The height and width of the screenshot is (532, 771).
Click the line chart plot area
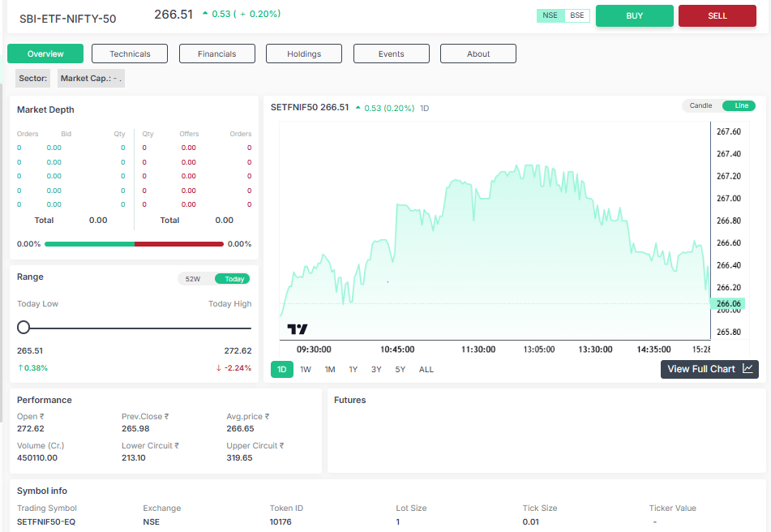click(495, 230)
